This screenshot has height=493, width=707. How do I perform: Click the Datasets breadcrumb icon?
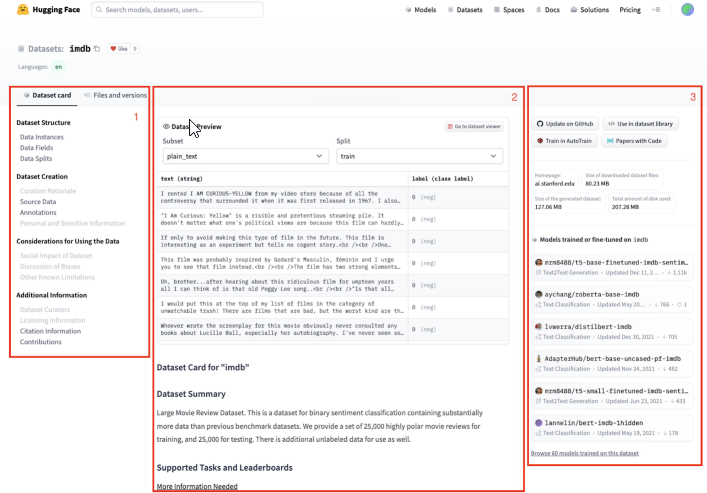pos(21,49)
